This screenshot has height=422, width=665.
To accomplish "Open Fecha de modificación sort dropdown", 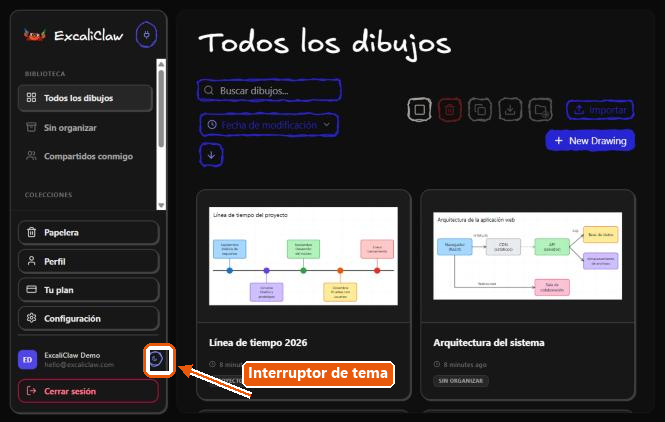I will pos(269,125).
